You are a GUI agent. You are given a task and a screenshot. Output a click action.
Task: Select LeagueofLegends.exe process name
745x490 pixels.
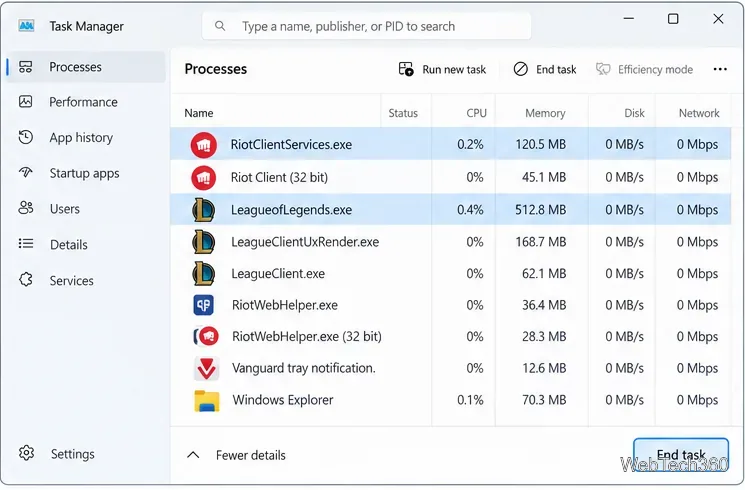(291, 210)
